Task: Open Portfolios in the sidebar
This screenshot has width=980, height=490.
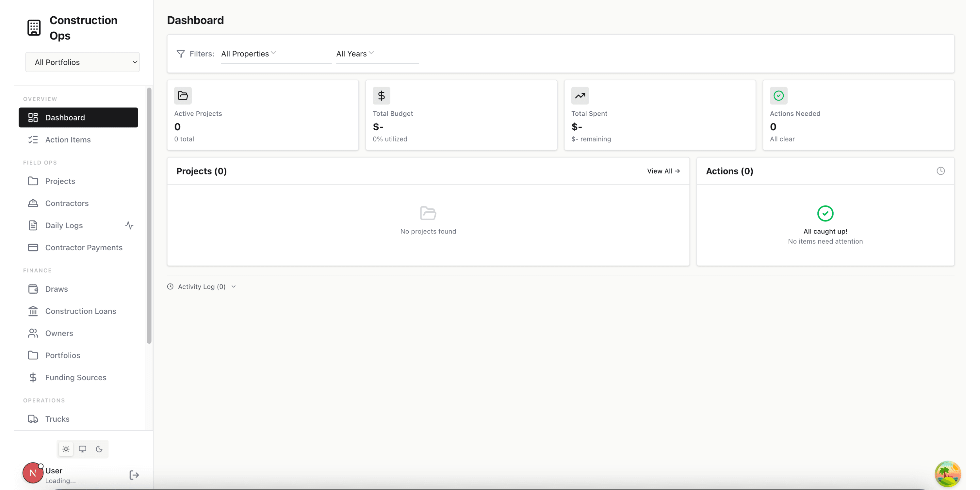Action: click(x=78, y=355)
